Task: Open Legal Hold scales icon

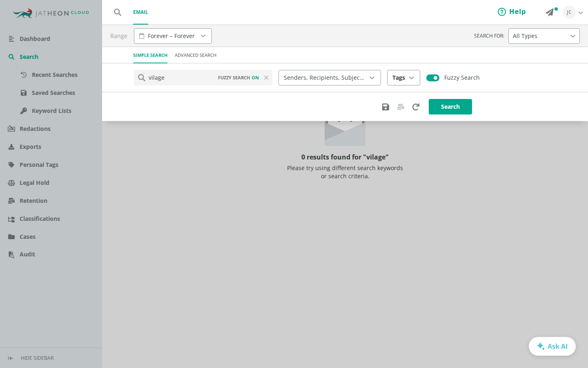Action: [x=11, y=183]
